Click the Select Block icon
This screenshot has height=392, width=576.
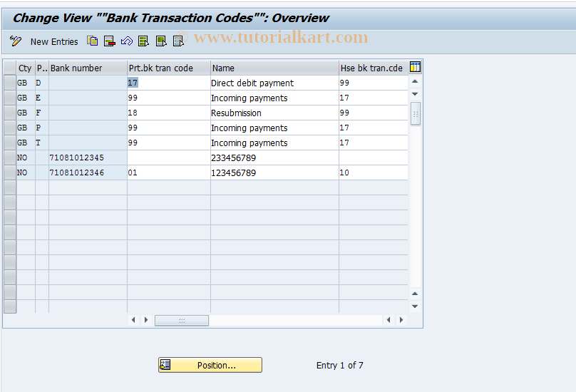point(161,41)
